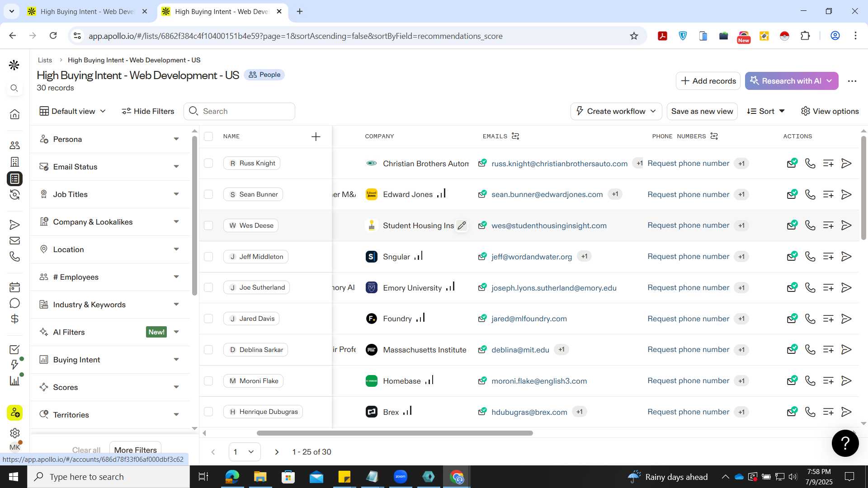Select Deblina Sarkar row checkbox
Viewport: 868px width, 488px height.
pos(208,349)
